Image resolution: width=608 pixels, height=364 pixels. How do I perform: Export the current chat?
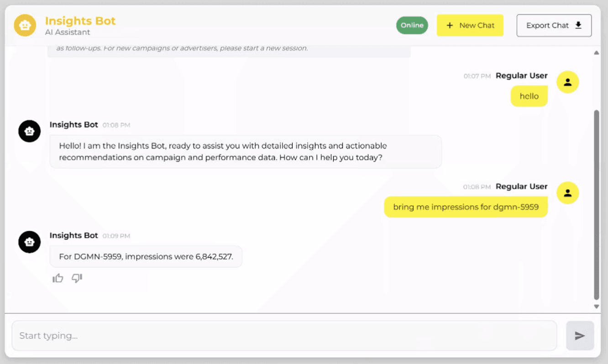coord(554,25)
